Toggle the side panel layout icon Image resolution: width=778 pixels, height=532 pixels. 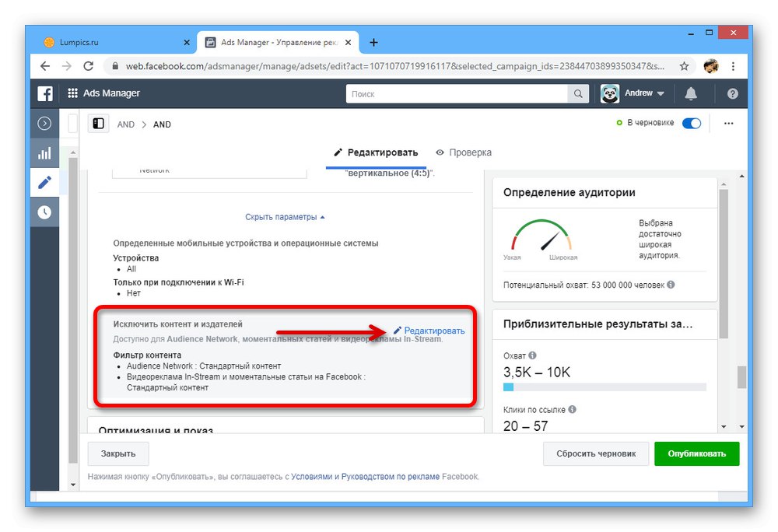point(98,124)
